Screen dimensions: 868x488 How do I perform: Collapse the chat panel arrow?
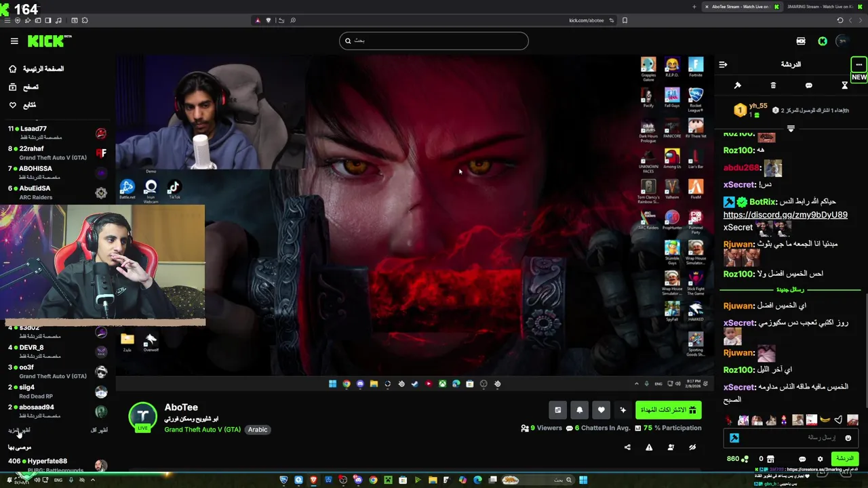(723, 64)
